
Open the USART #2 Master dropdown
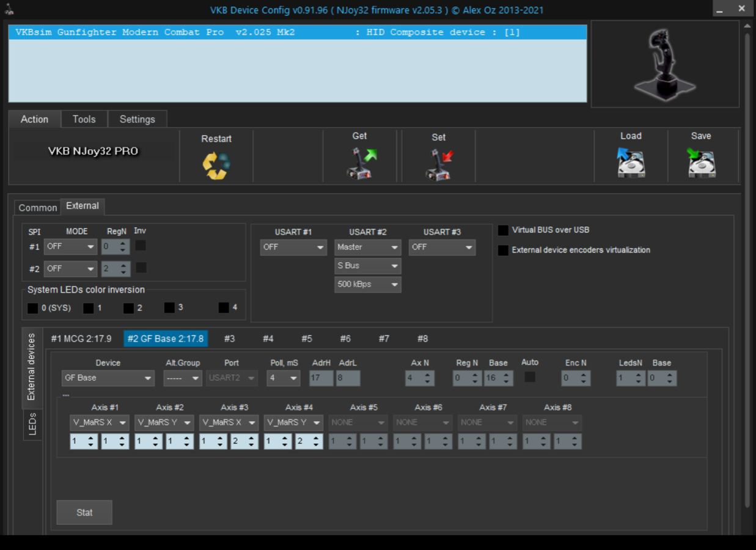click(367, 248)
